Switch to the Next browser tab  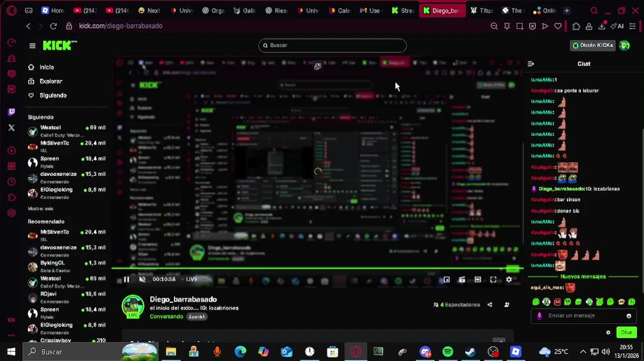click(149, 11)
